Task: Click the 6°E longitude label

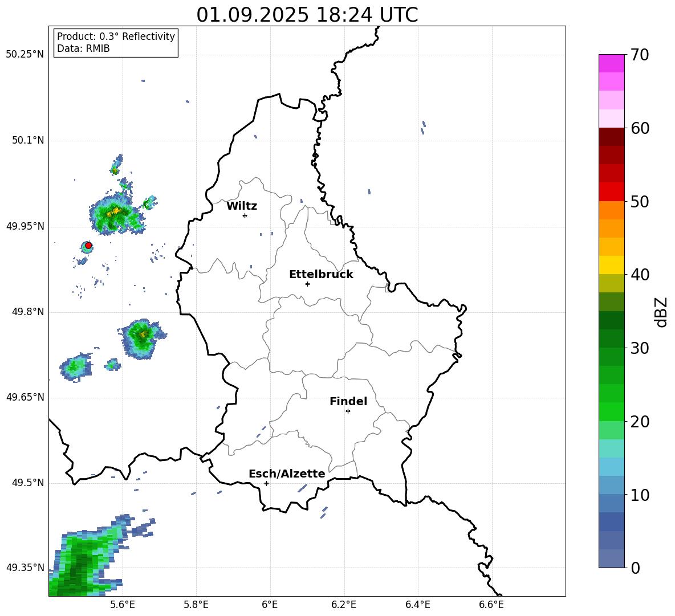Action: pyautogui.click(x=270, y=605)
